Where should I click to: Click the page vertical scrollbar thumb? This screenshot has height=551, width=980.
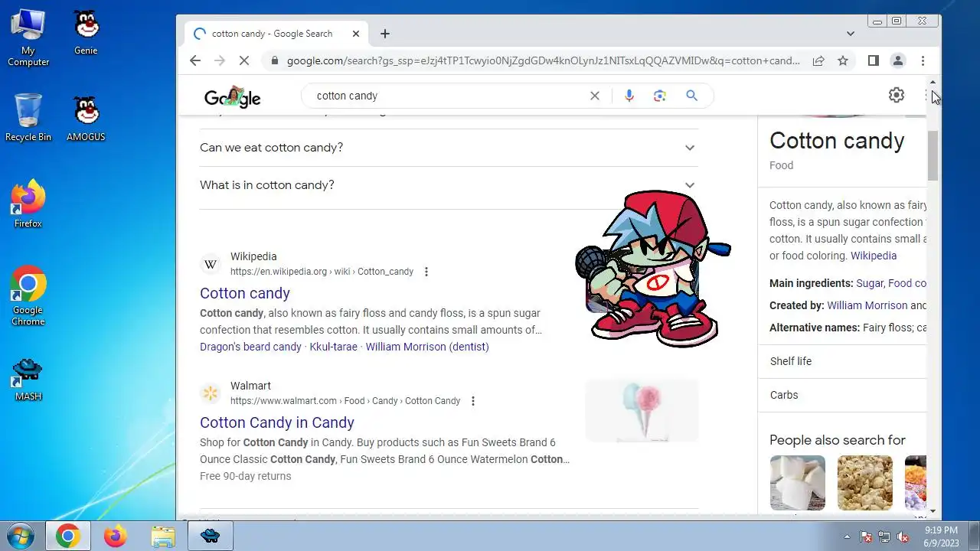point(933,155)
